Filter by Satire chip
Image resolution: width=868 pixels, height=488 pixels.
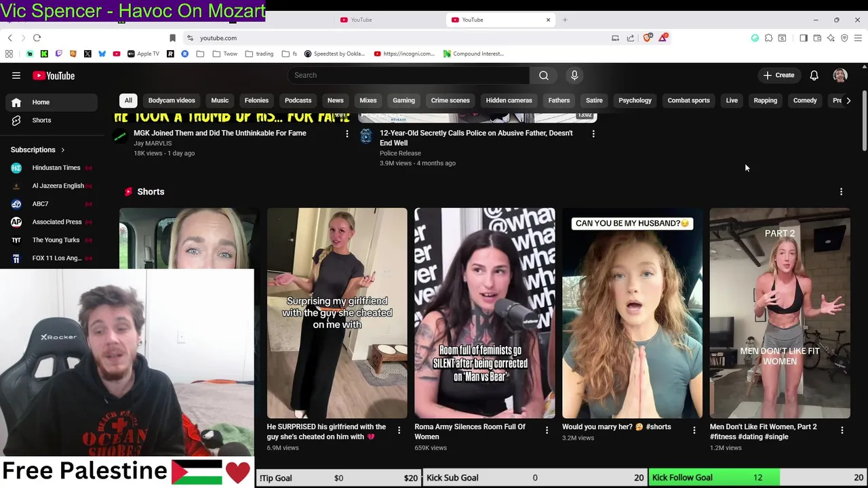[594, 100]
